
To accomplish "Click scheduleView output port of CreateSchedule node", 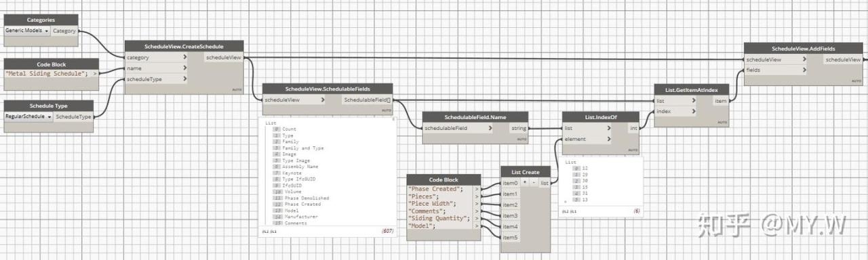I will click(x=224, y=58).
